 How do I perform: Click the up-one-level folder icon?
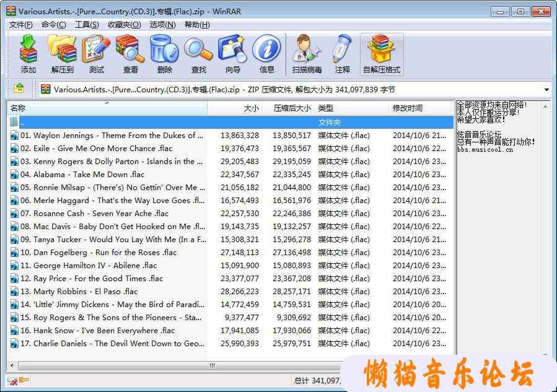tap(19, 88)
